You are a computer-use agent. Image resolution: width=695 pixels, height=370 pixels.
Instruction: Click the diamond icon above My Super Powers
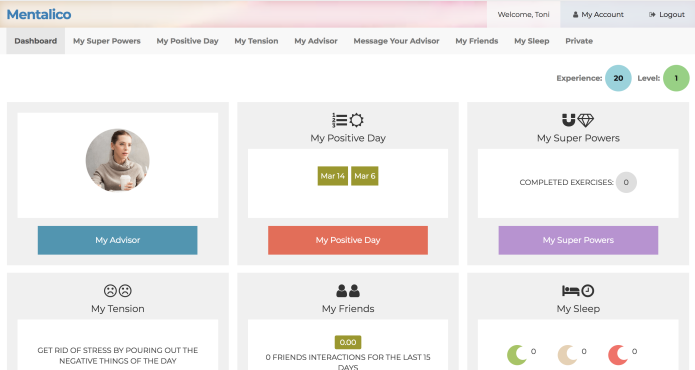click(x=586, y=120)
